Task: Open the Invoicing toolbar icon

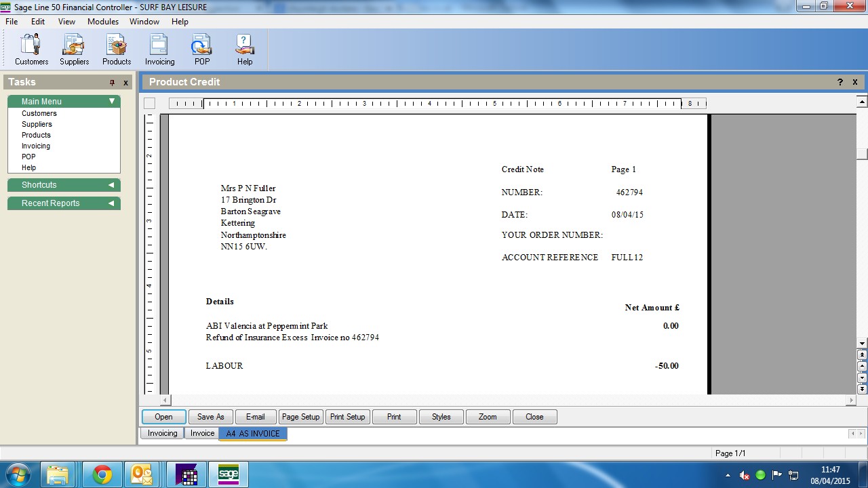Action: (x=159, y=49)
